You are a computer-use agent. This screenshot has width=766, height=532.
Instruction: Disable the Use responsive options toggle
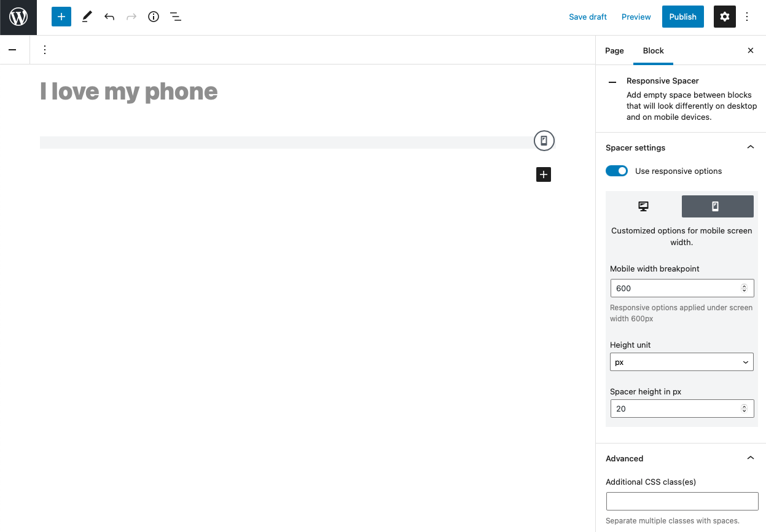tap(617, 171)
